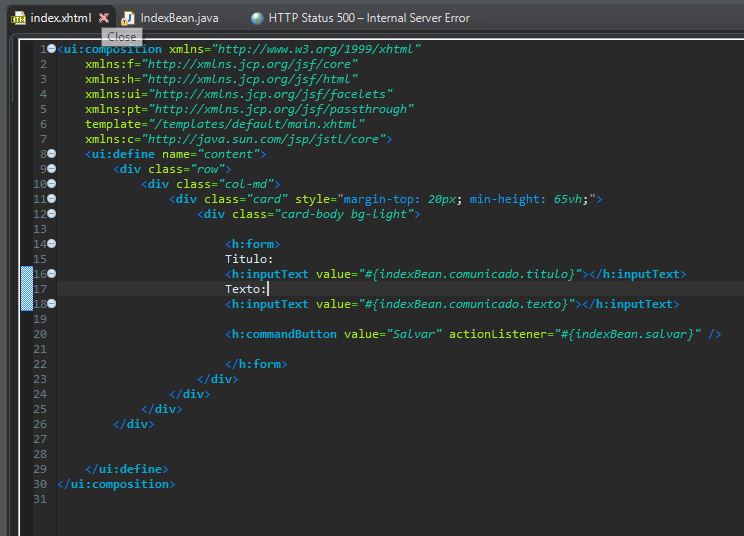Click the h:commandButton tag name
Image resolution: width=744 pixels, height=536 pixels.
(284, 334)
